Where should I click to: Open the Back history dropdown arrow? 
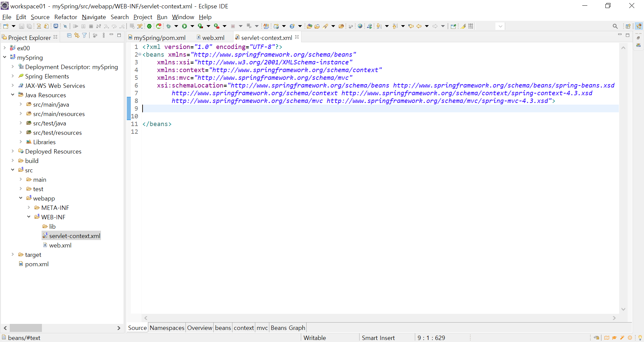point(427,26)
